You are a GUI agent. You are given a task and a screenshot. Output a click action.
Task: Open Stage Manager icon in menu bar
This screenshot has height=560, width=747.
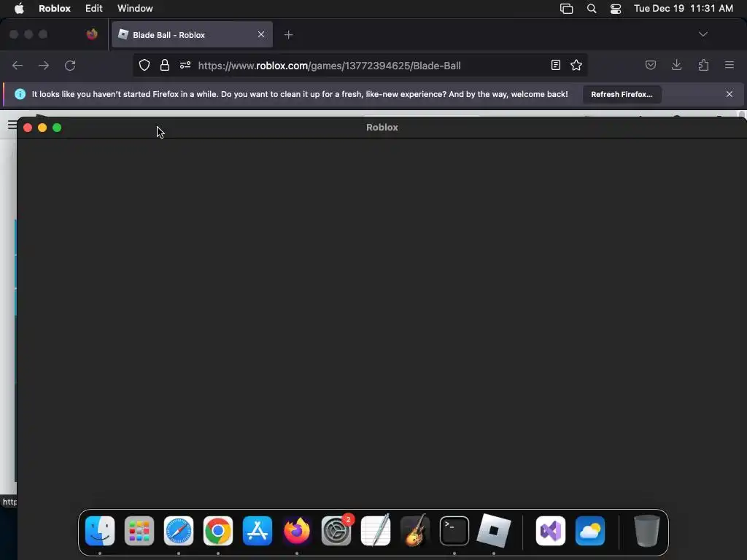point(566,9)
